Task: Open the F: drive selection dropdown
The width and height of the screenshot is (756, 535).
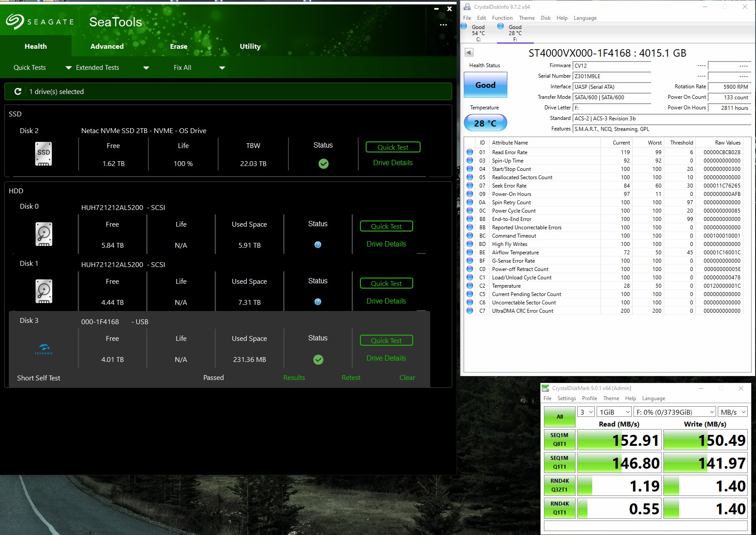Action: click(675, 412)
